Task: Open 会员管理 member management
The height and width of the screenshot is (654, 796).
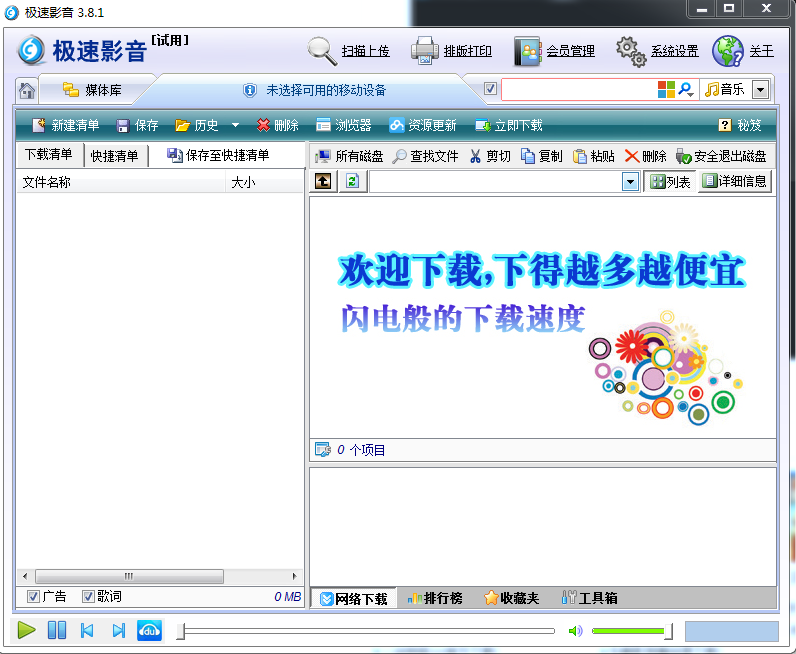Action: 554,51
